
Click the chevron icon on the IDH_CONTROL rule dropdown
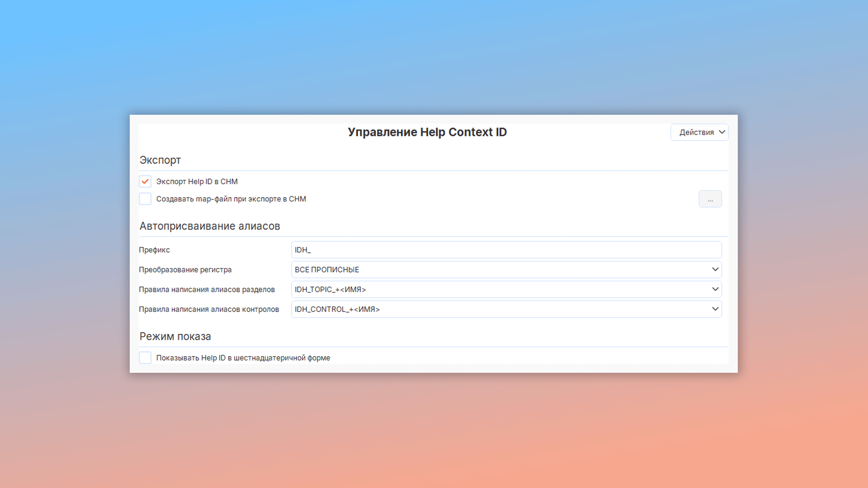715,309
